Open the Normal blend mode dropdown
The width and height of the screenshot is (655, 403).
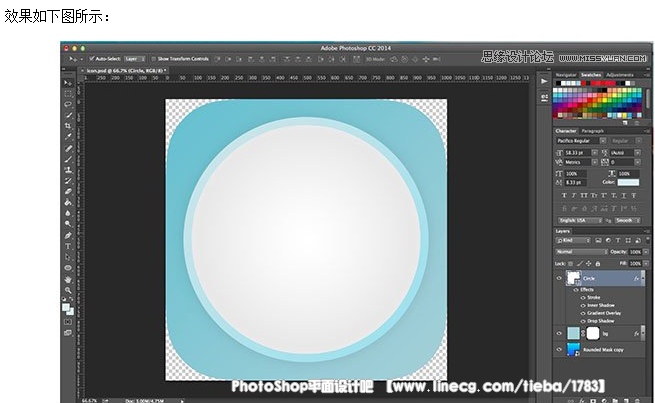578,251
